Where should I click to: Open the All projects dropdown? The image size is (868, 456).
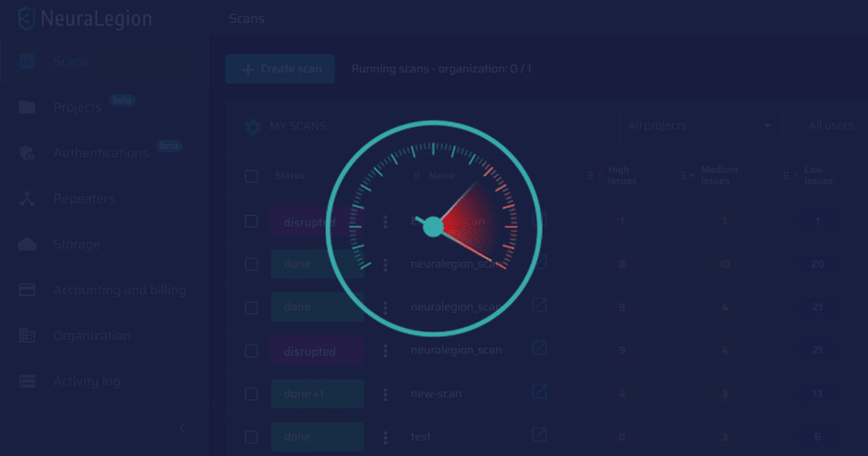tap(701, 126)
